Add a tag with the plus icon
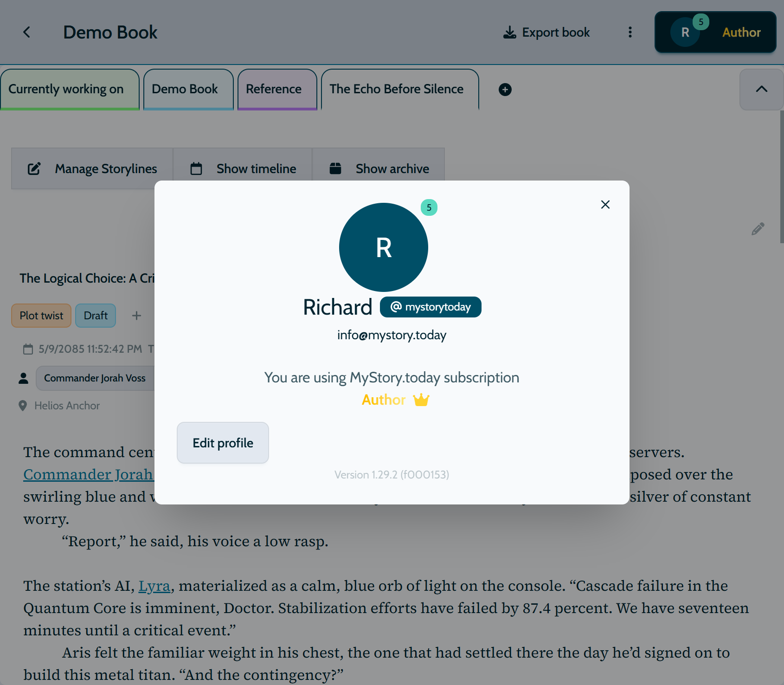The image size is (784, 685). point(136,316)
